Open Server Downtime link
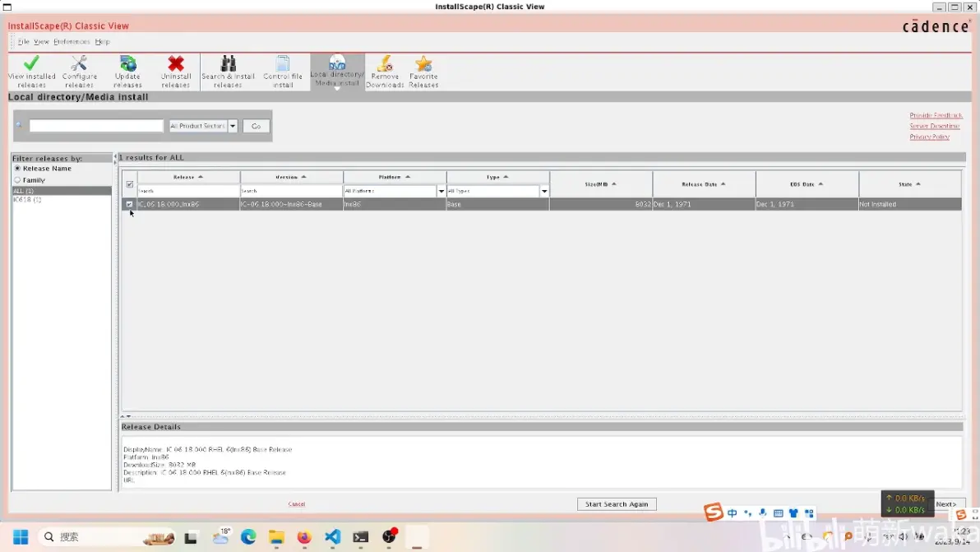 [x=935, y=126]
